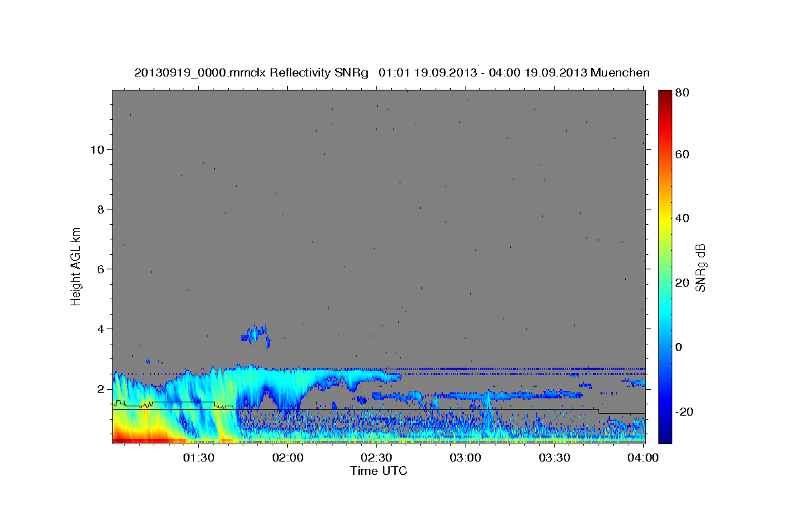798x532 pixels.
Task: Click the 03:30 time tick label
Action: tap(555, 458)
